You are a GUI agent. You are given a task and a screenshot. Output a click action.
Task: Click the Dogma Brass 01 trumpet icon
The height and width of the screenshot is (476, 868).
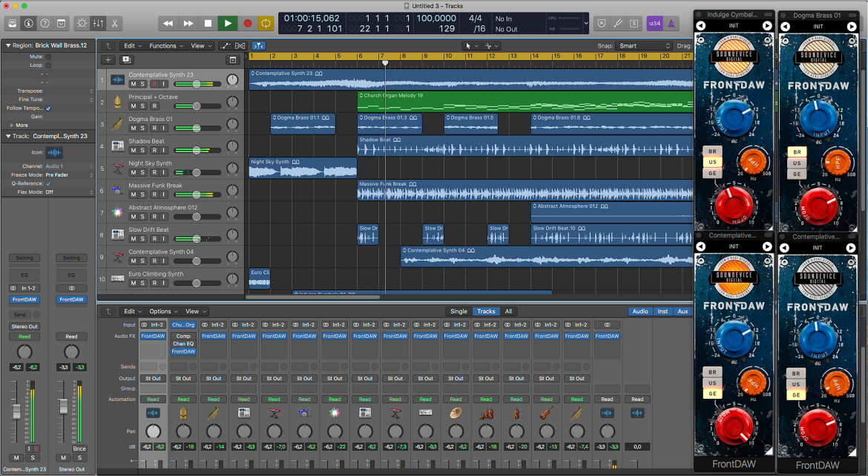[x=117, y=123]
